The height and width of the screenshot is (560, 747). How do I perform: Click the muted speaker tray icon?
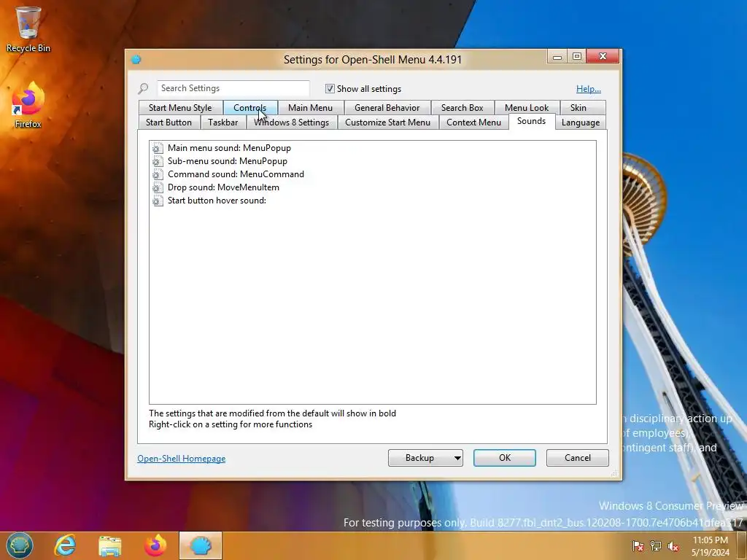coord(673,546)
